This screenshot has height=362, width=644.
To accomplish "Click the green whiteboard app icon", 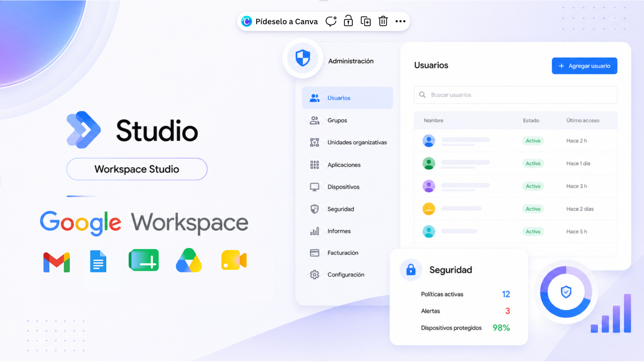I will coord(144,260).
